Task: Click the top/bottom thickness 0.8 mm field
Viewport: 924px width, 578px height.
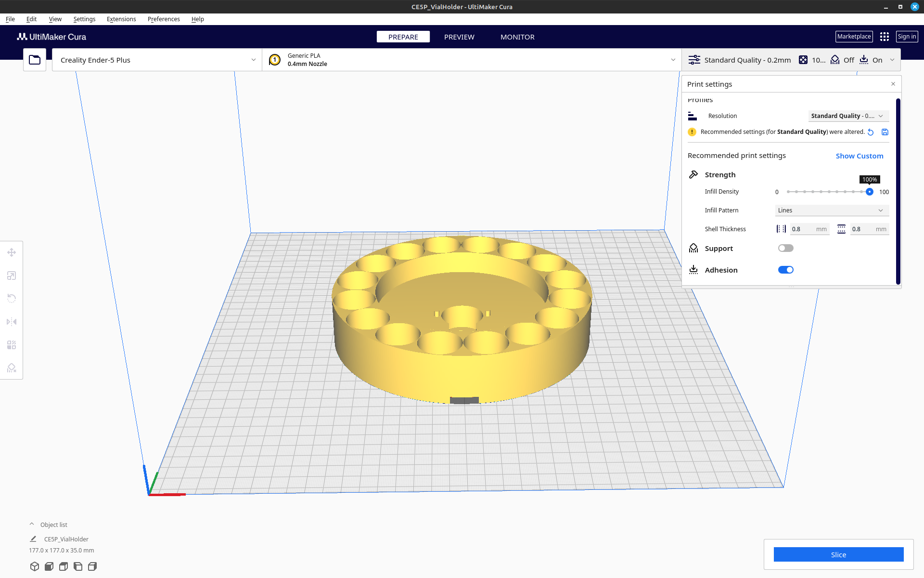Action: (869, 229)
